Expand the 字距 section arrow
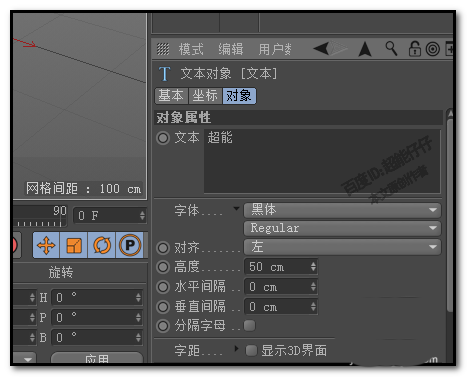 point(236,349)
